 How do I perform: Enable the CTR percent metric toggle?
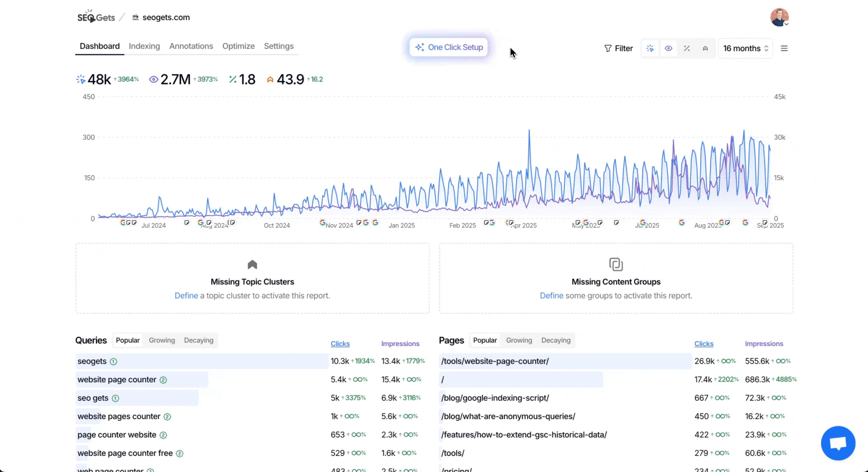pyautogui.click(x=687, y=49)
